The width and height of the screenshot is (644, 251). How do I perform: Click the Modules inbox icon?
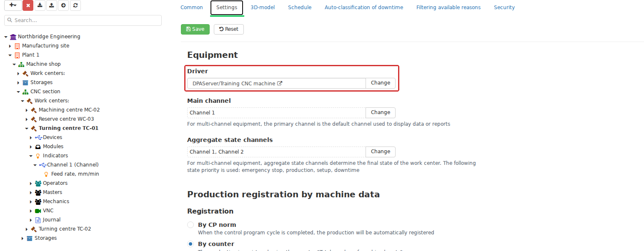[x=38, y=147]
